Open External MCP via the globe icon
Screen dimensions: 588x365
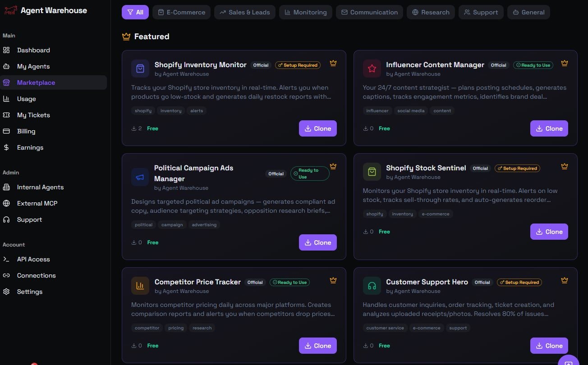point(6,203)
